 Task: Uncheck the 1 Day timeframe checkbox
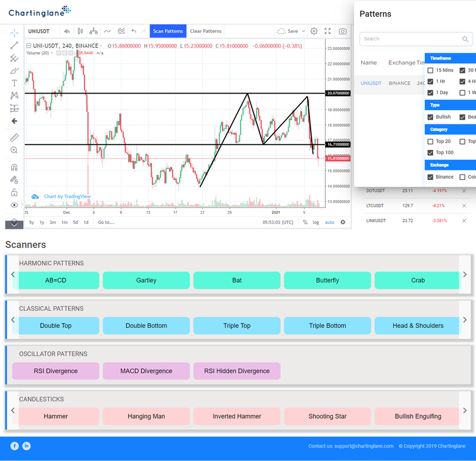[x=430, y=93]
